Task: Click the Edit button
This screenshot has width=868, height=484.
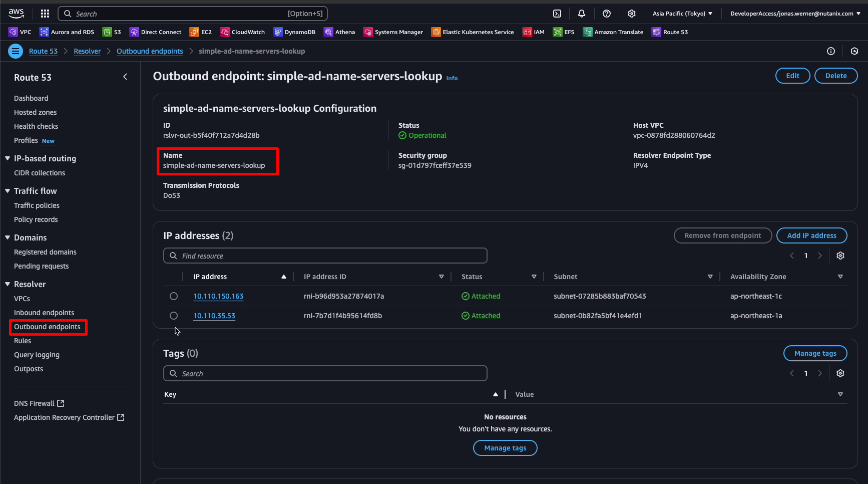Action: (792, 76)
